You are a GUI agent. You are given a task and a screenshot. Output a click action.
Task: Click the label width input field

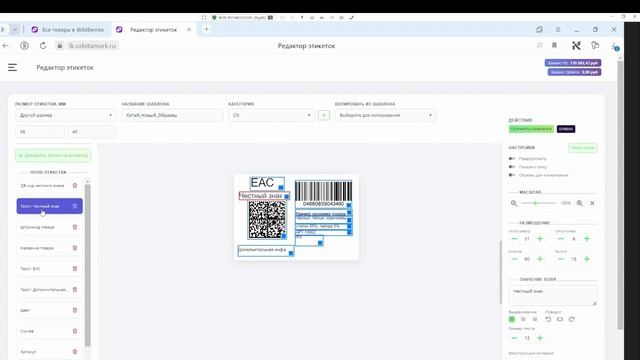click(x=40, y=132)
